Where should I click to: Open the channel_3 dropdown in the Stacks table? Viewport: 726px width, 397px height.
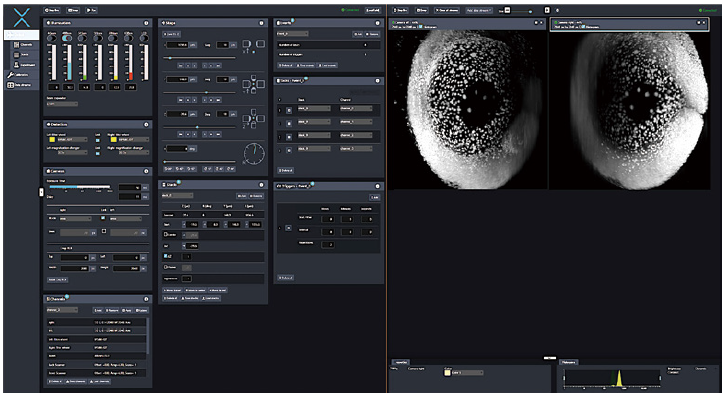pyautogui.click(x=356, y=149)
